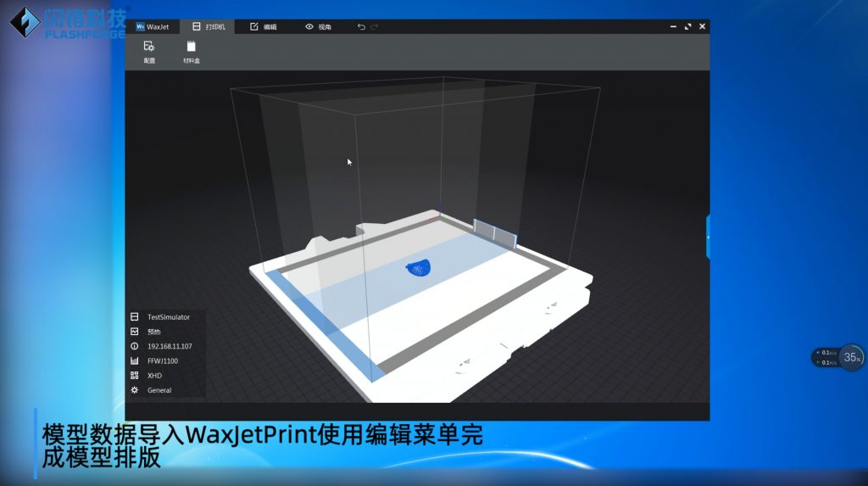Click the grid icon beside XHD
This screenshot has width=868, height=486.
point(135,375)
